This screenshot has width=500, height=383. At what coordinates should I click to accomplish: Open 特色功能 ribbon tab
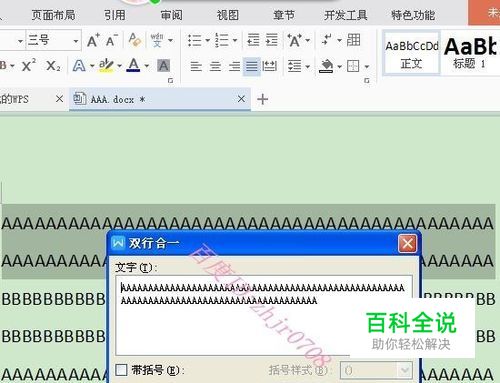(413, 15)
